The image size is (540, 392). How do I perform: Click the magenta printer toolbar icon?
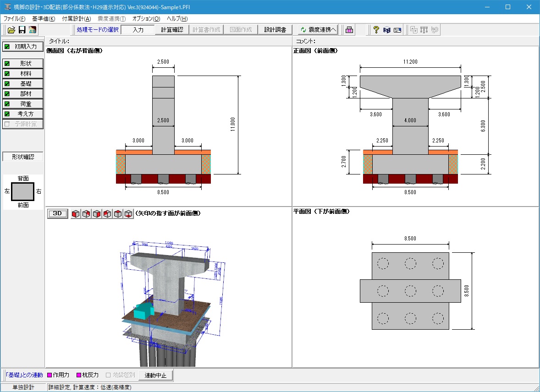[349, 30]
